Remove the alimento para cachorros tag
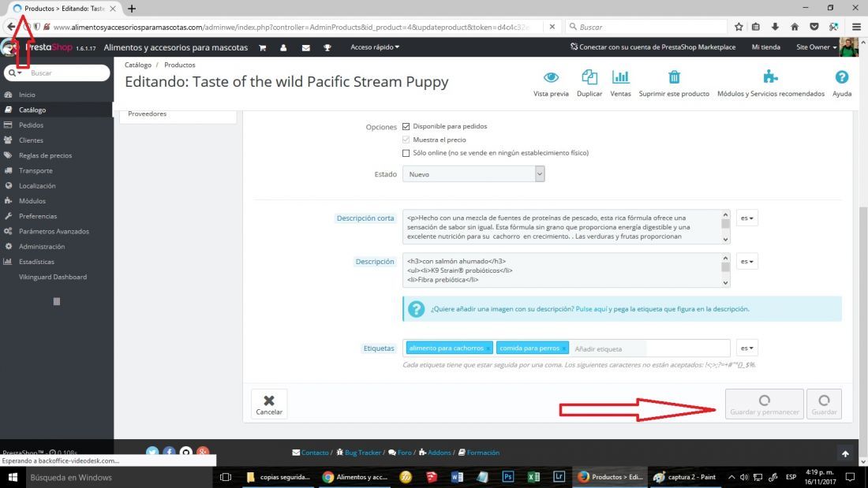The width and height of the screenshot is (868, 488). [488, 348]
